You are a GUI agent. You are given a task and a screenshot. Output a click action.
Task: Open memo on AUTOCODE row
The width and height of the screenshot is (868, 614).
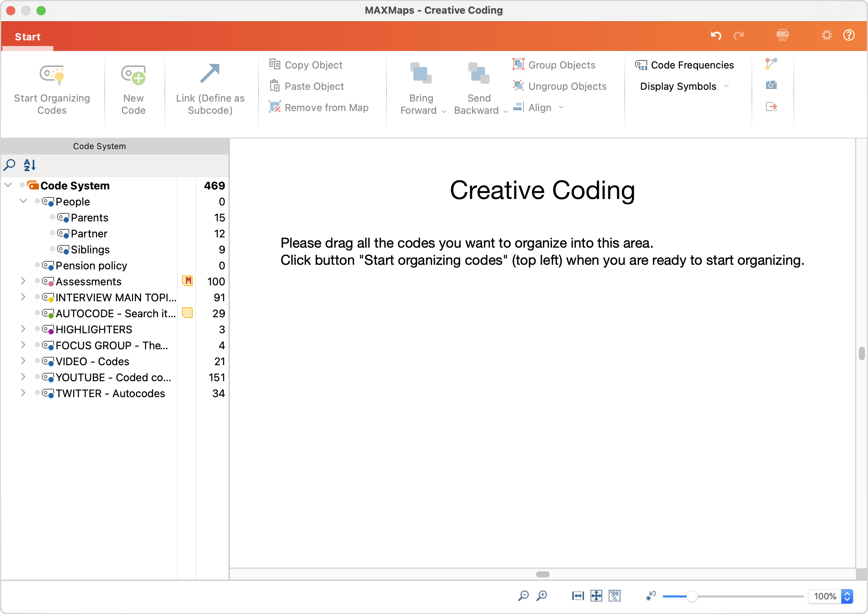pos(187,313)
